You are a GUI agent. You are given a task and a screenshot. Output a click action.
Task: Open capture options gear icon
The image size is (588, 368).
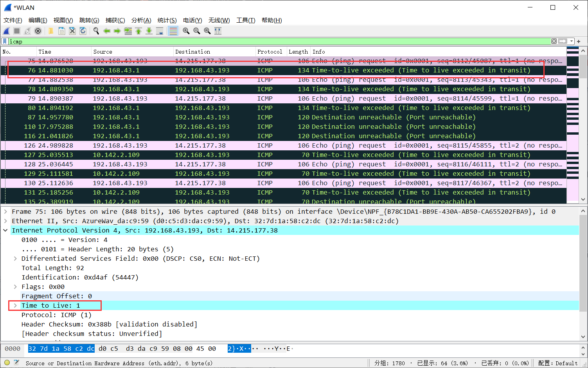click(38, 31)
